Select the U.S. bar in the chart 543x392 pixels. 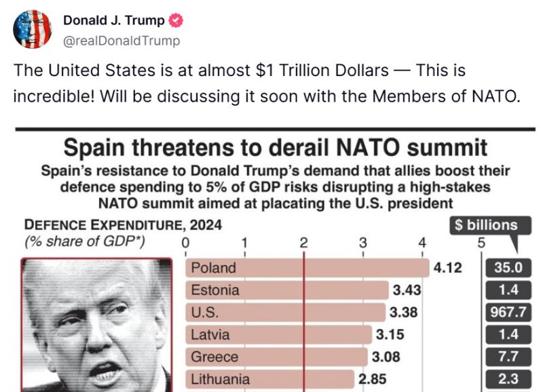coord(285,313)
